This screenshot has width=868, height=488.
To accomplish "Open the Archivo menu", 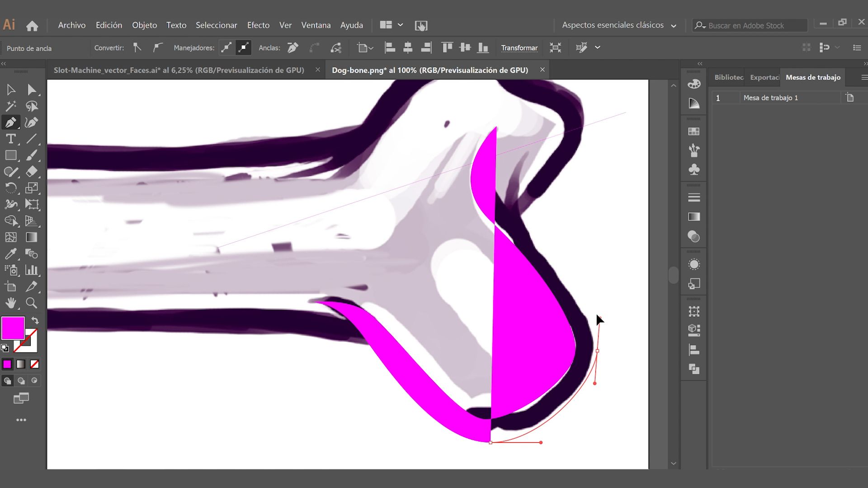I will [x=72, y=25].
